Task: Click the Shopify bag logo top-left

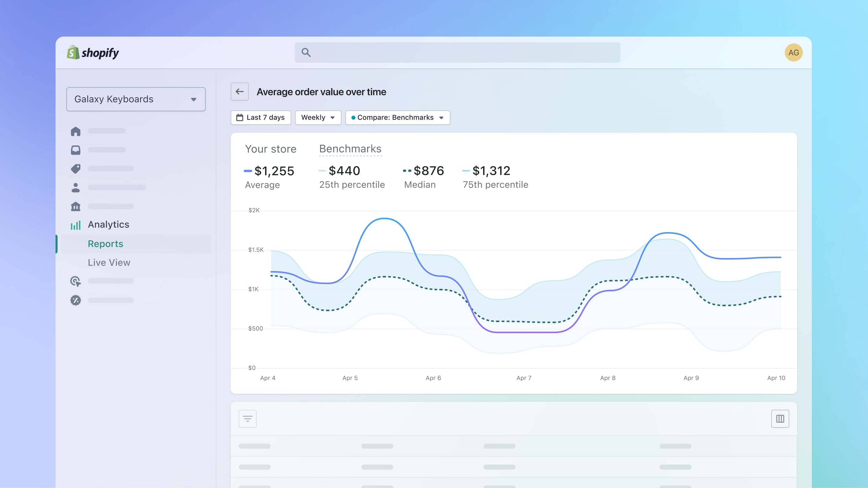Action: 73,52
